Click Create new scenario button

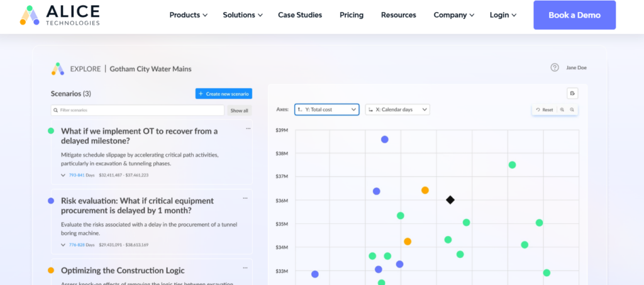pos(224,94)
